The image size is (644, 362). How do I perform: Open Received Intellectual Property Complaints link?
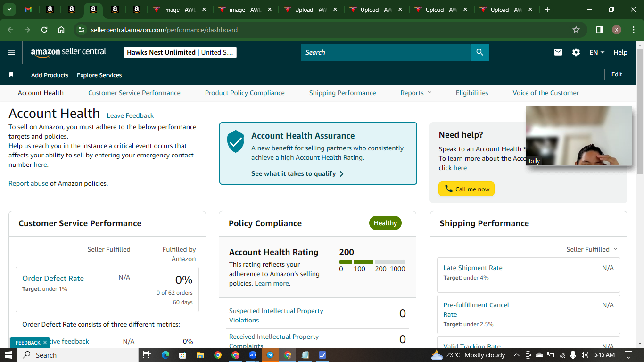274,341
